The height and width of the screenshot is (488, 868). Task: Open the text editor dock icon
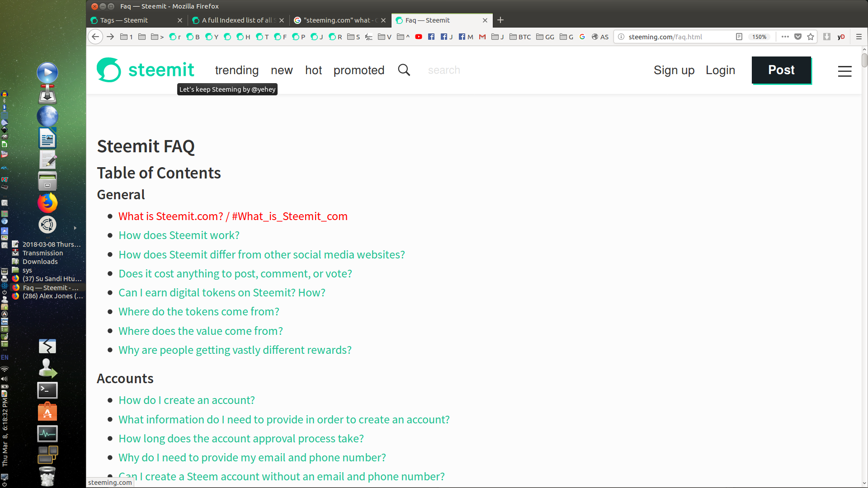(47, 160)
